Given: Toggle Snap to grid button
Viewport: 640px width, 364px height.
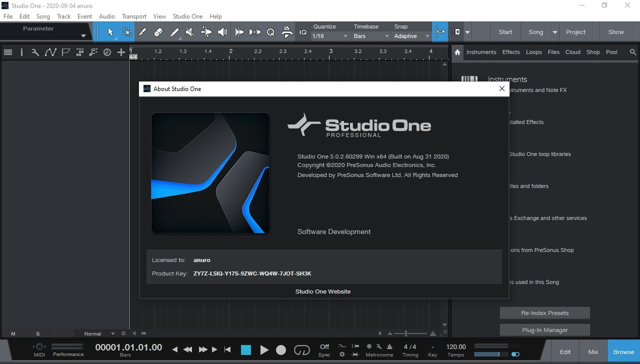Looking at the screenshot, I should (440, 32).
